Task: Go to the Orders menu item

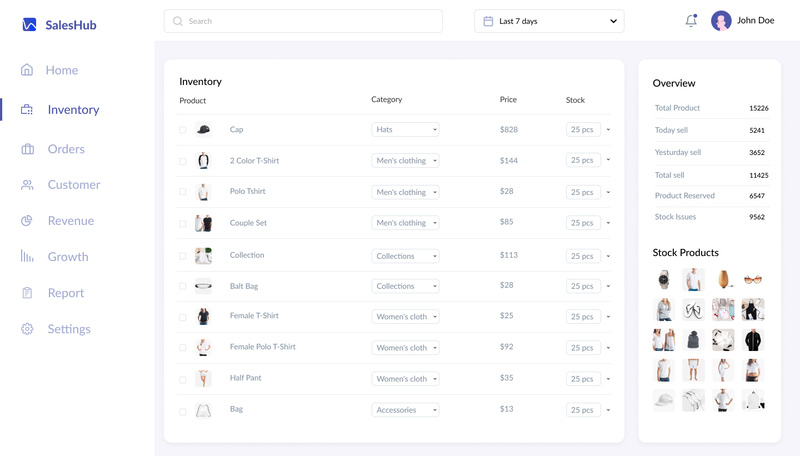Action: pos(66,149)
